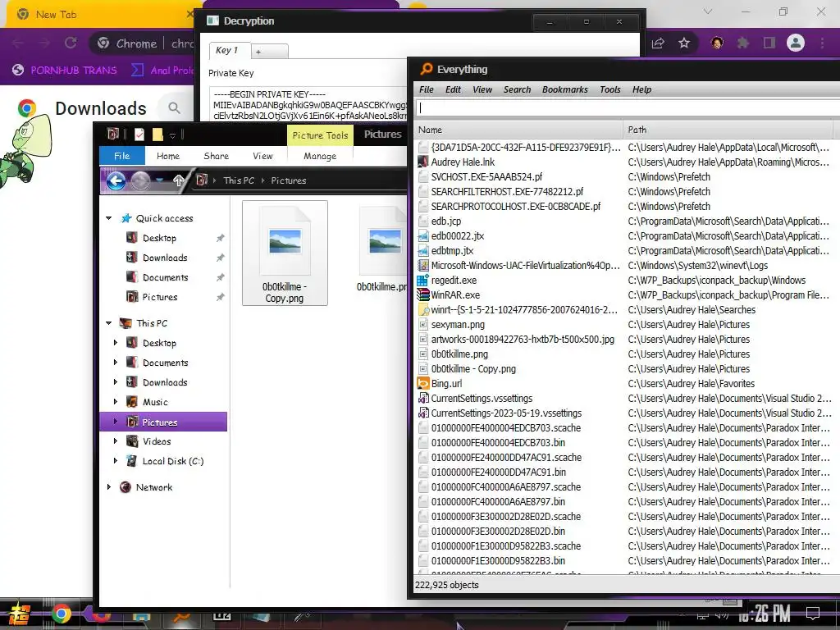Select the 0b0tkillme - Copy.png thumbnail
The height and width of the screenshot is (630, 840).
285,253
